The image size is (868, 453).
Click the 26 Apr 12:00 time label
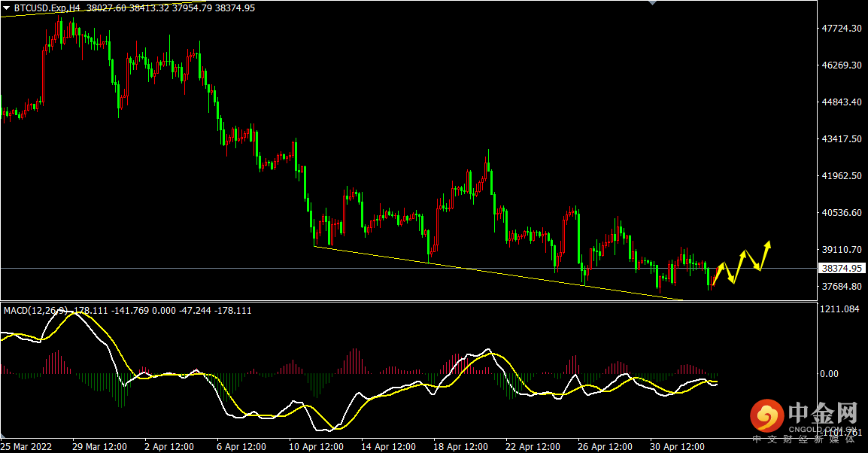pyautogui.click(x=605, y=446)
